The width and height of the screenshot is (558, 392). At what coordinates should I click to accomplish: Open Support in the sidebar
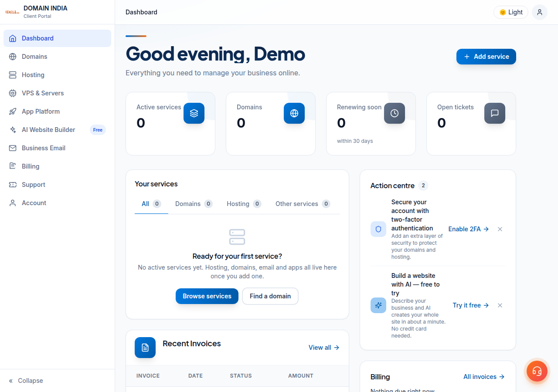coord(57,185)
